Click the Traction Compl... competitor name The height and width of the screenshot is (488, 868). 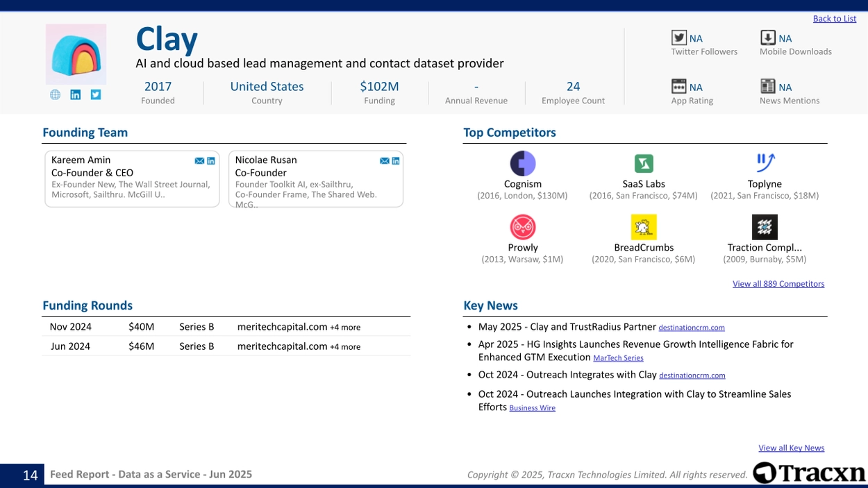765,248
